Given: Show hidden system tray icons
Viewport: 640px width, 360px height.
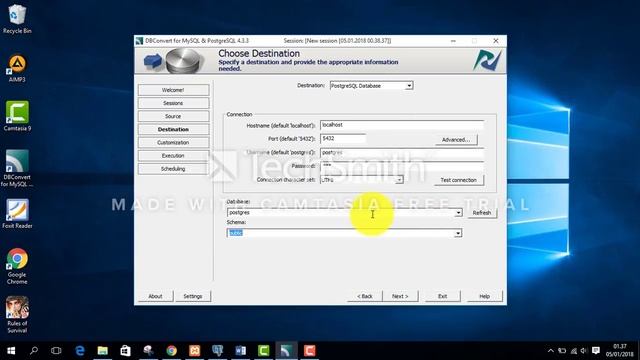Looking at the screenshot, I should 551,351.
